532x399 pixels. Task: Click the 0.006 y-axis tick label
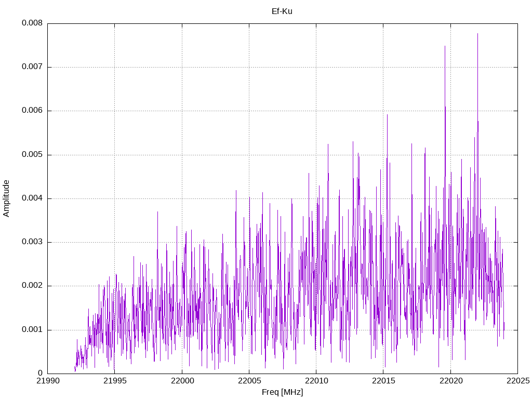tap(32, 111)
